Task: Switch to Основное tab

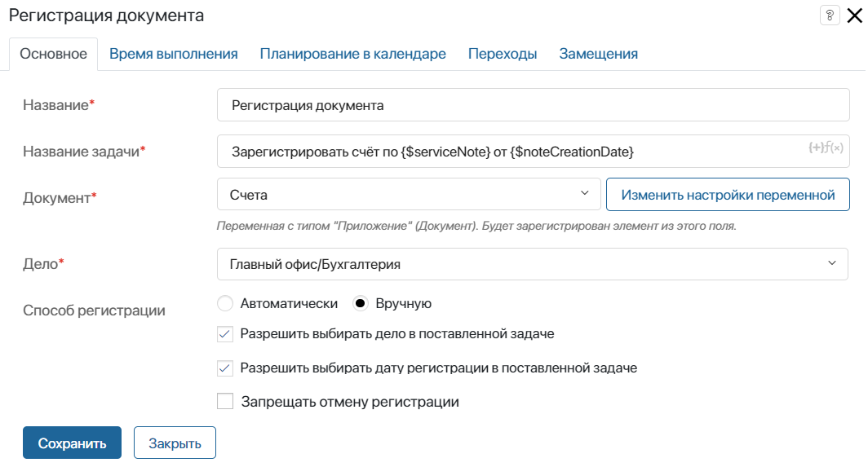Action: 53,54
